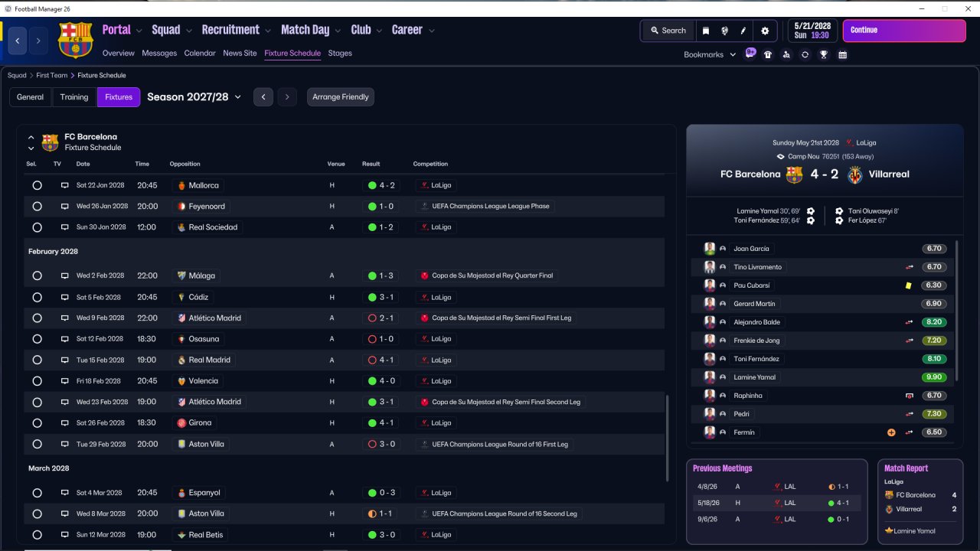
Task: Open the Overview sub-menu item
Action: click(119, 54)
